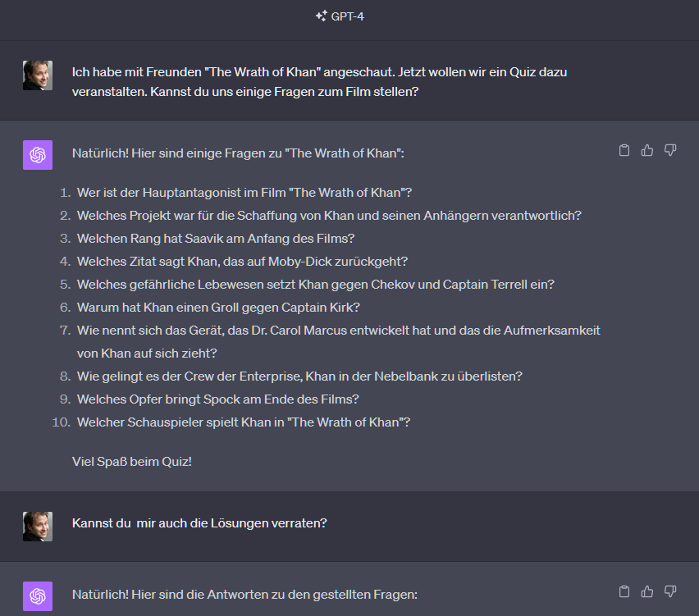The width and height of the screenshot is (699, 616).
Task: Click user avatar on first message
Action: [38, 75]
